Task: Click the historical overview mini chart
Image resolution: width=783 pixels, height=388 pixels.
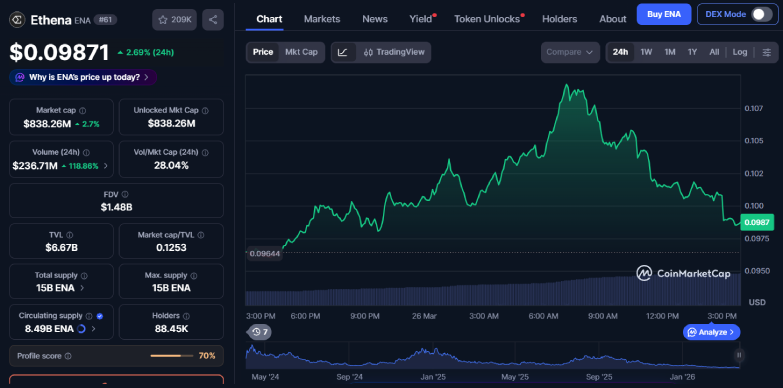Action: [492, 357]
